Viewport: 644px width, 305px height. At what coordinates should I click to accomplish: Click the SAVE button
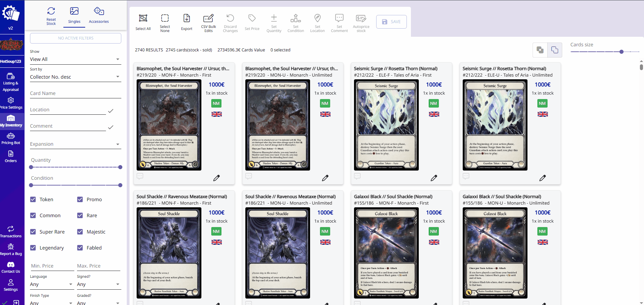click(392, 22)
